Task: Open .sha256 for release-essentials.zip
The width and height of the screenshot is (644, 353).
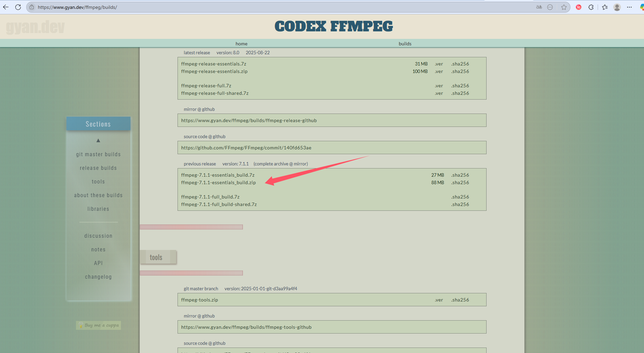Action: (460, 71)
